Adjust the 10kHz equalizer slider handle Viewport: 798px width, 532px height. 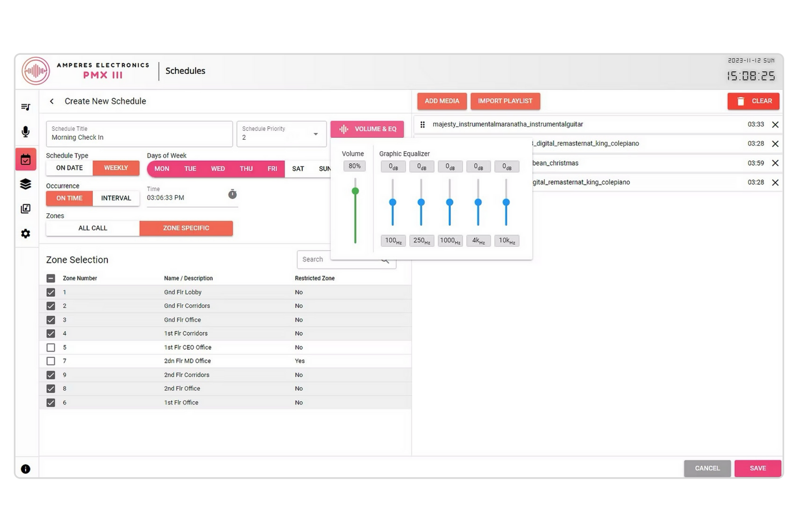click(506, 202)
